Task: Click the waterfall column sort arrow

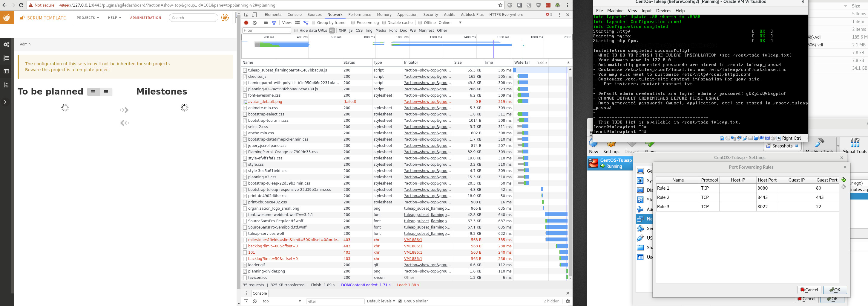Action: (568, 63)
